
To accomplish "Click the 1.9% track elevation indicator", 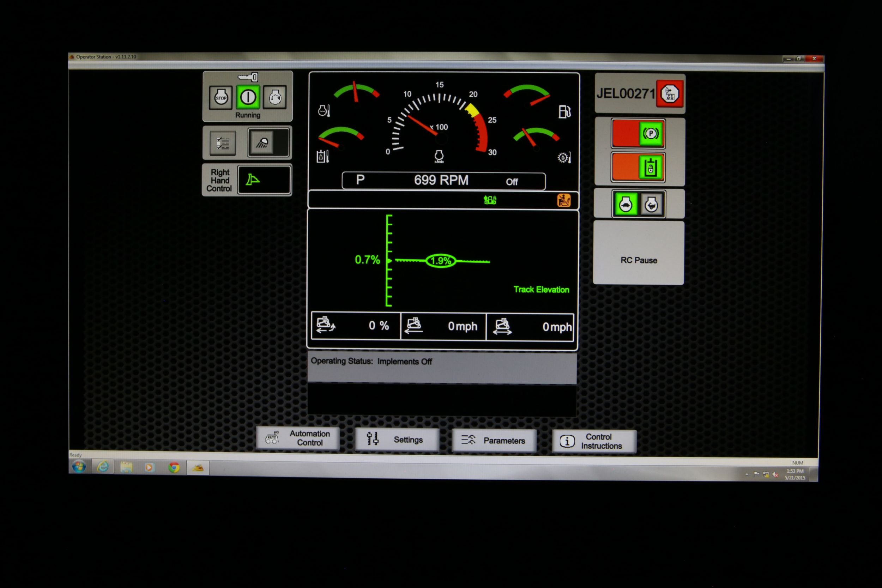I will pyautogui.click(x=441, y=261).
